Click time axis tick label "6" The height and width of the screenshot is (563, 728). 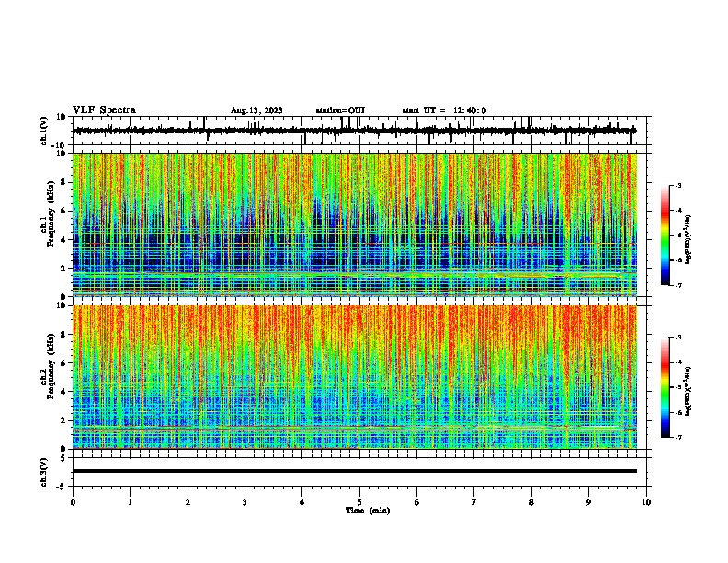[417, 502]
